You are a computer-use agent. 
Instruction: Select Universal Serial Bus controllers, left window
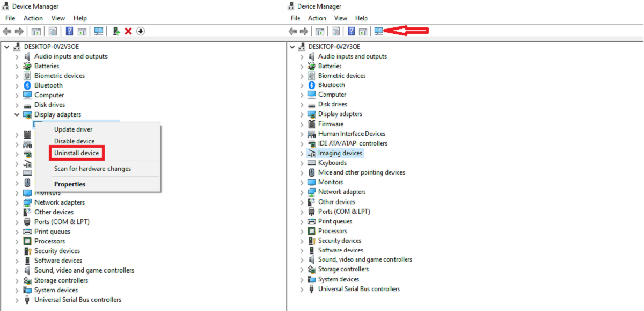78,300
